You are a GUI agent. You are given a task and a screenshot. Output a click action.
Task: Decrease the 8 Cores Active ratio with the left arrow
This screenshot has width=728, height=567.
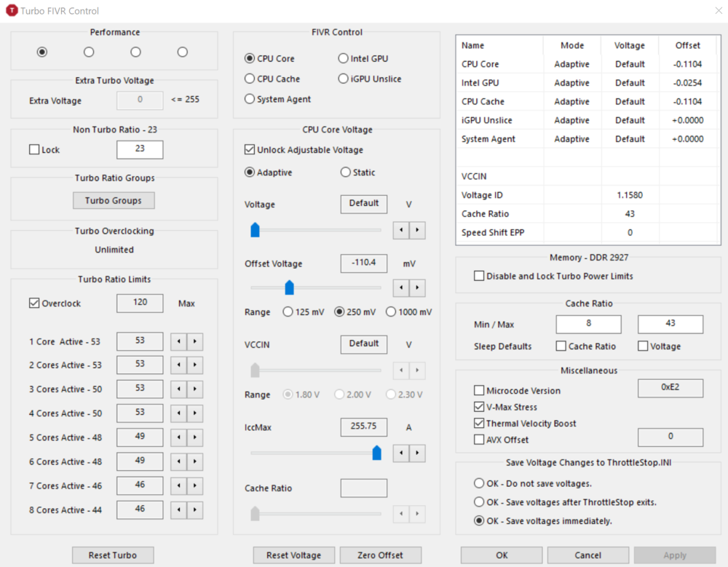(178, 510)
